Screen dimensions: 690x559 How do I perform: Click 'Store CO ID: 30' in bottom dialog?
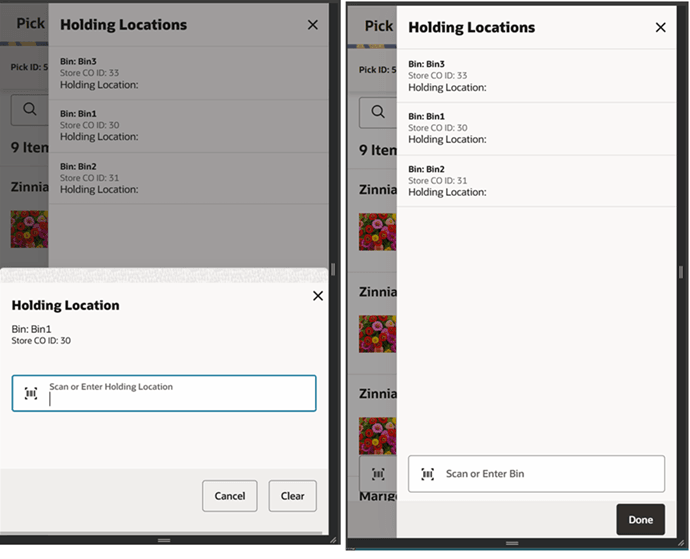click(x=41, y=341)
